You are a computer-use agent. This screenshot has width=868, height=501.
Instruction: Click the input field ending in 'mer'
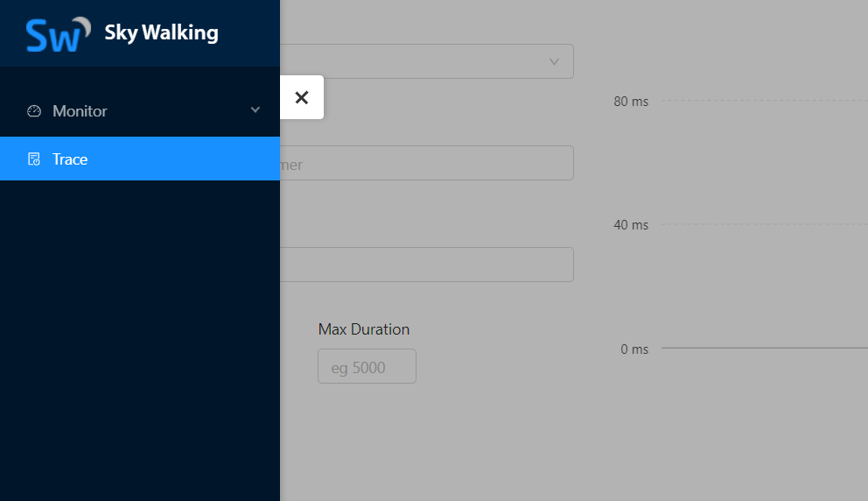coord(427,163)
